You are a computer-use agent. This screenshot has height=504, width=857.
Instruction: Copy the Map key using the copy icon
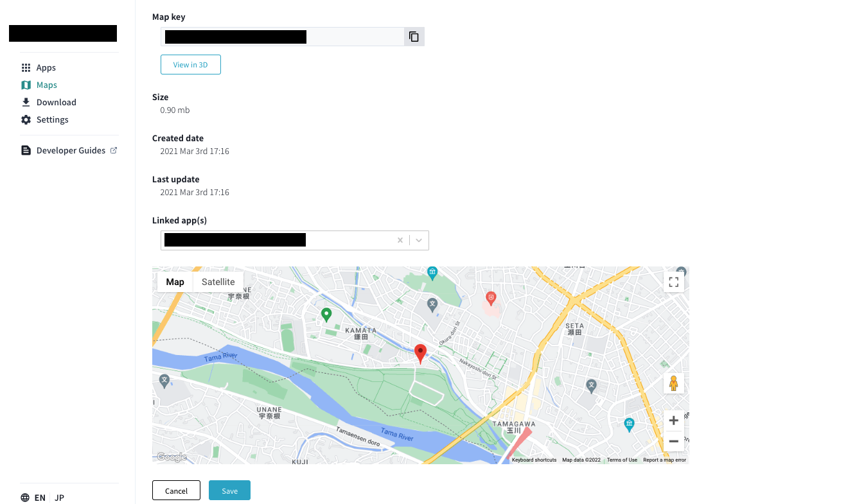click(414, 37)
